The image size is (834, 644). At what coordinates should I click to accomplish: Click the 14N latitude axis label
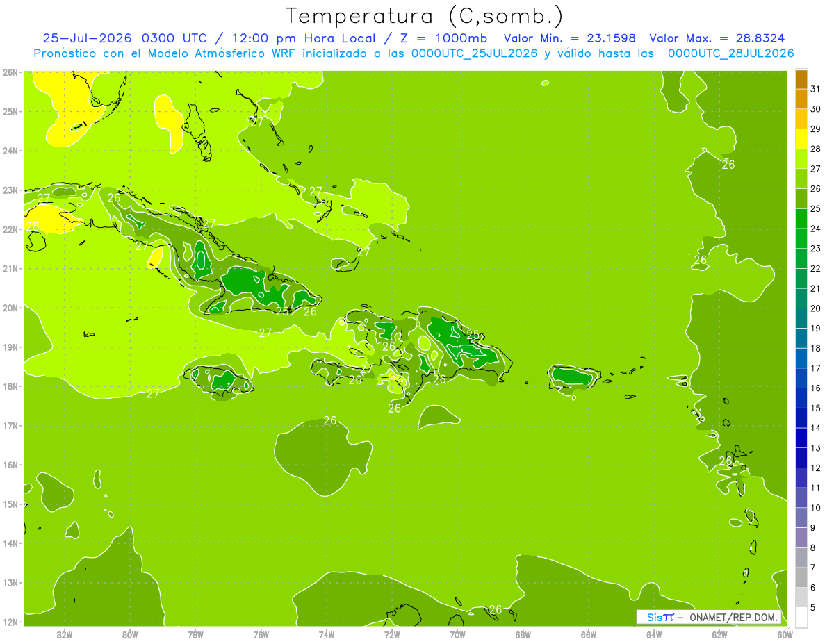click(10, 543)
